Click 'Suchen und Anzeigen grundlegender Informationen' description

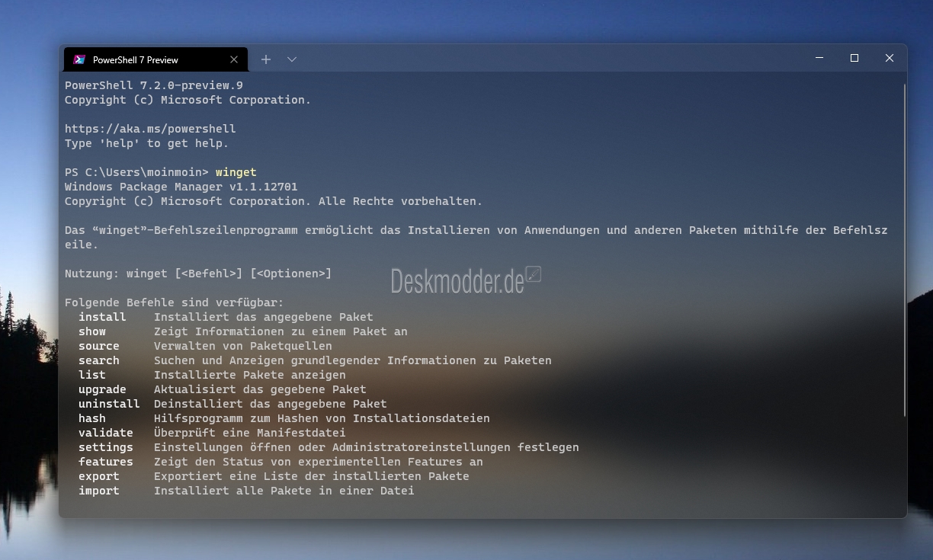[353, 360]
